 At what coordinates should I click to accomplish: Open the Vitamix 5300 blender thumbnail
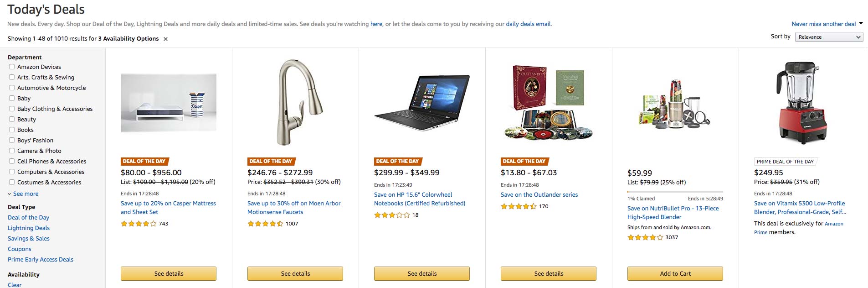pos(801,102)
